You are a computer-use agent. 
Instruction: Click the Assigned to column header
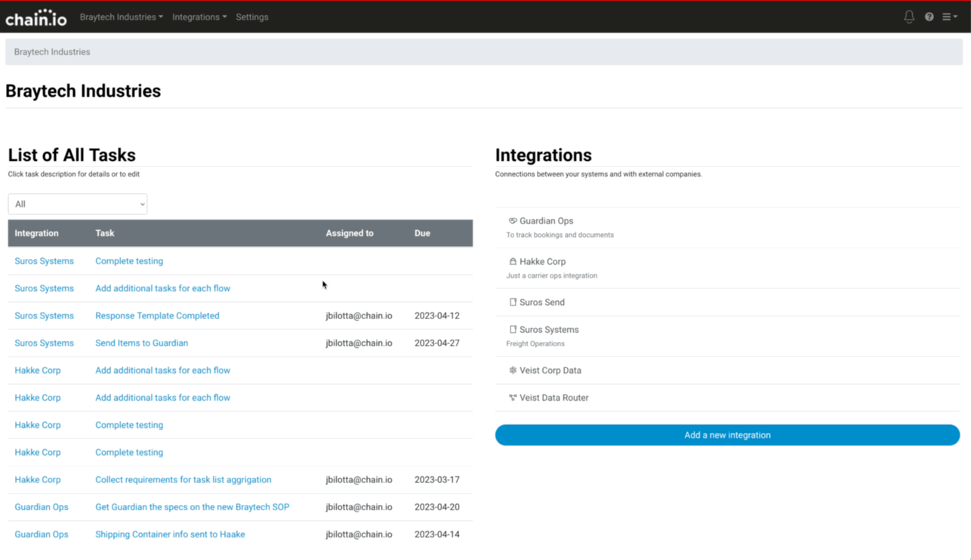[350, 233]
